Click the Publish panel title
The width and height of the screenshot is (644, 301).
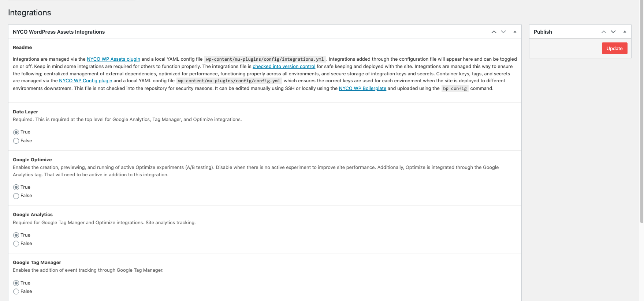(x=543, y=32)
